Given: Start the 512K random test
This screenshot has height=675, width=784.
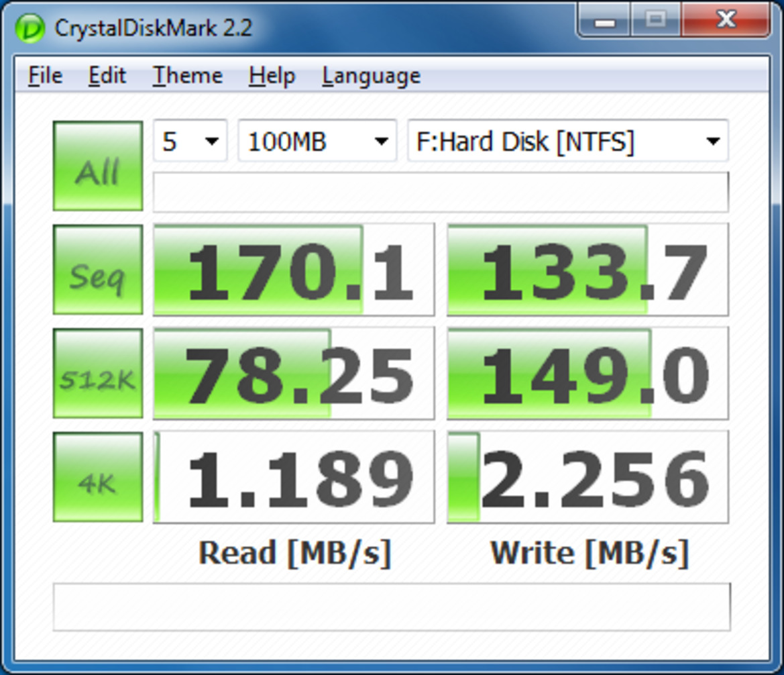Looking at the screenshot, I should (98, 373).
